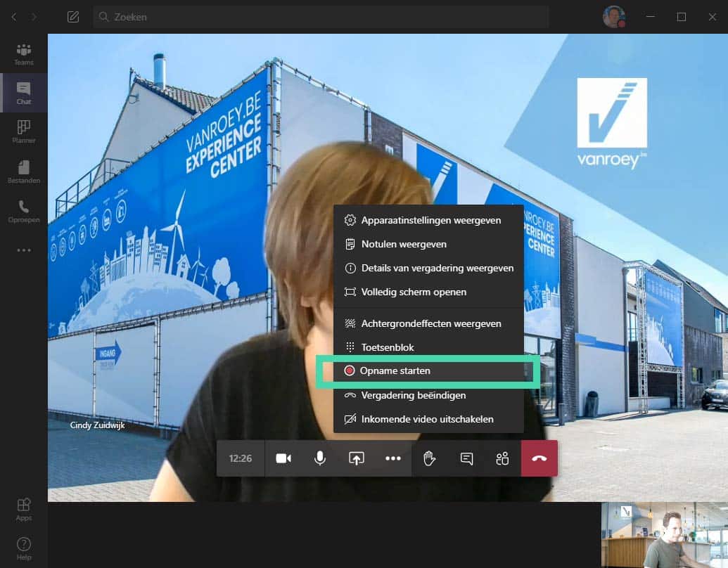The width and height of the screenshot is (728, 568).
Task: Go back with the left arrow
Action: [x=14, y=17]
